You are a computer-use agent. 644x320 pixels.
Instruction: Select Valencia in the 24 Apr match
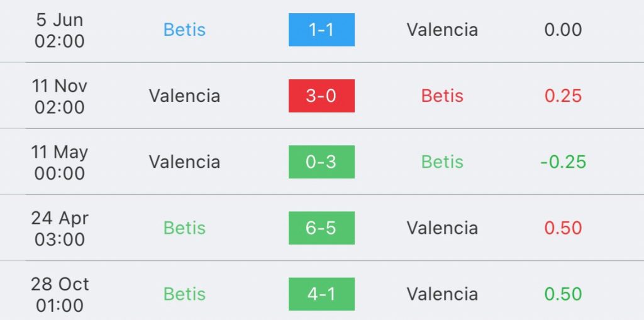(x=442, y=228)
